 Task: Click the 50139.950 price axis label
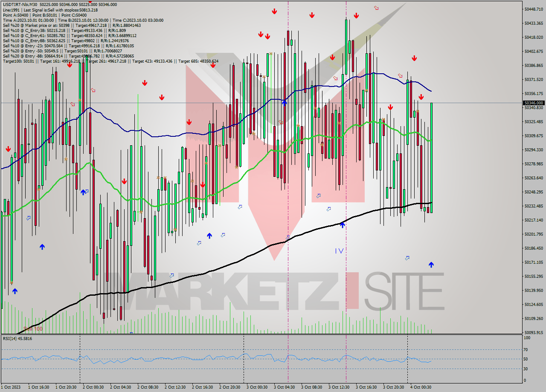click(533, 290)
